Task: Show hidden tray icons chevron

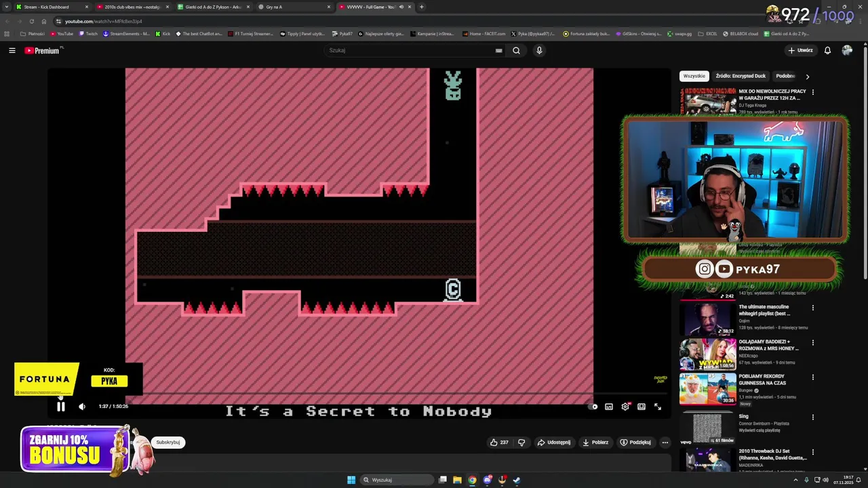Action: tap(797, 480)
